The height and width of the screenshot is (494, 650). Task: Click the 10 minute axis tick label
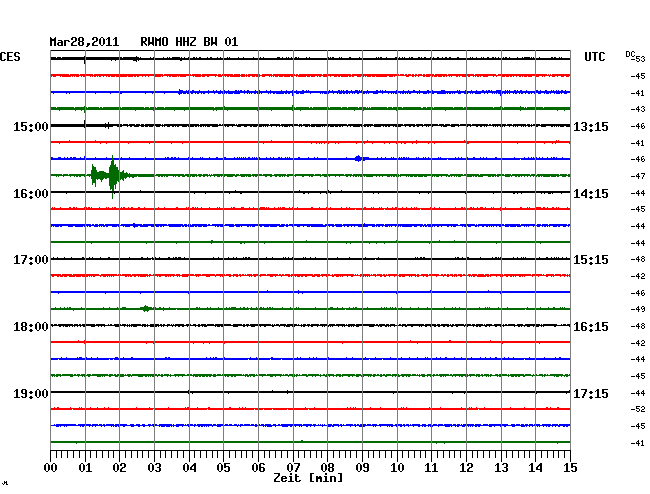(397, 467)
